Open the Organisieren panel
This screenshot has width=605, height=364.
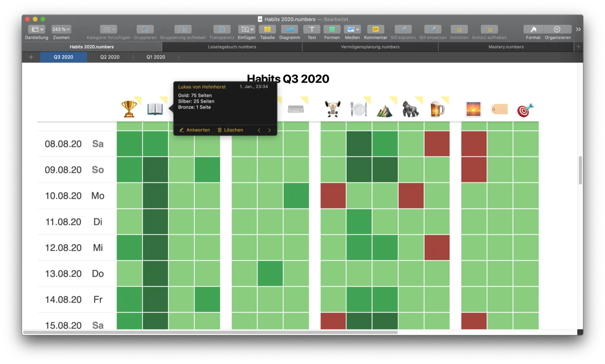(557, 29)
